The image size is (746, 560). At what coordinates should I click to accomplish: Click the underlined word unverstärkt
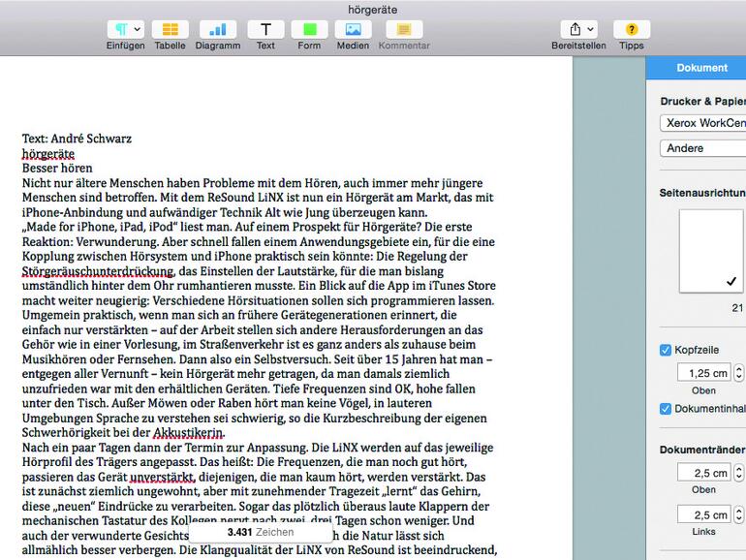[x=162, y=477]
